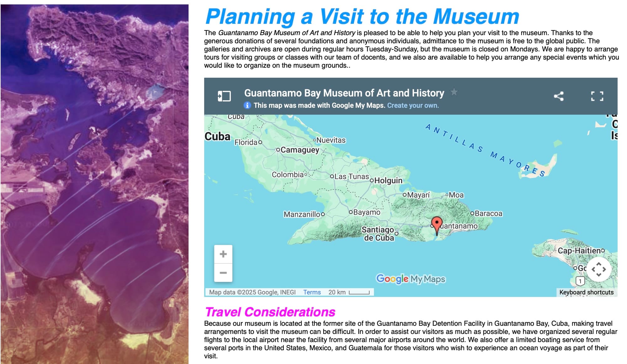Click the Holguin city label on map

(388, 181)
